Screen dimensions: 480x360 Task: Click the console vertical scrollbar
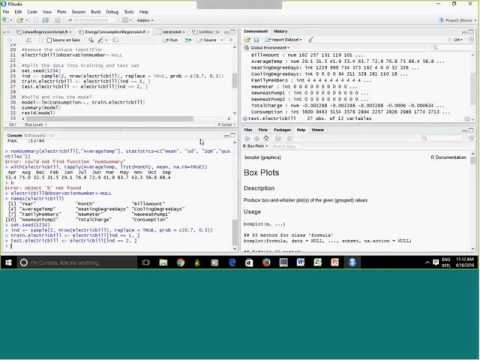coord(235,232)
